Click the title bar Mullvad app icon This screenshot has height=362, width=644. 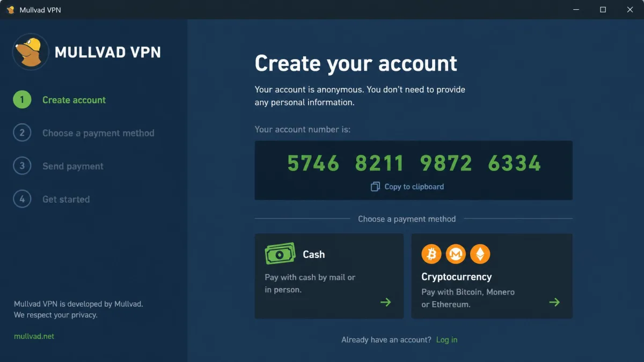pyautogui.click(x=10, y=10)
